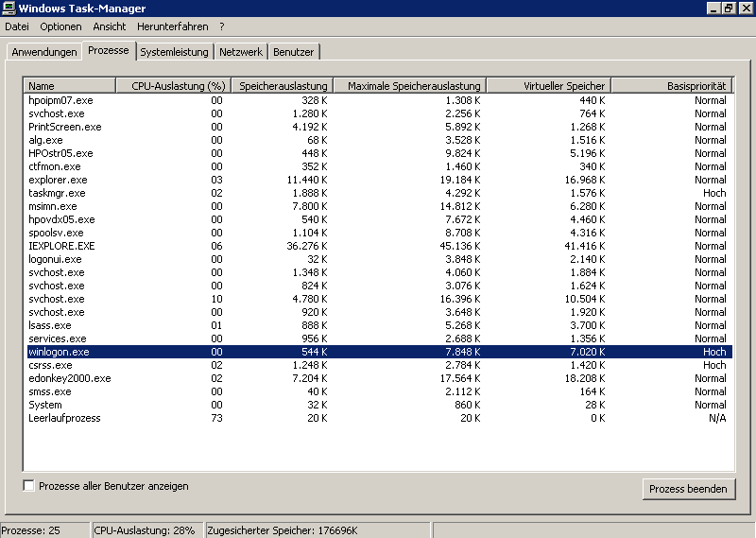Viewport: 756px width, 538px height.
Task: Open the Ansicht menu
Action: click(110, 26)
